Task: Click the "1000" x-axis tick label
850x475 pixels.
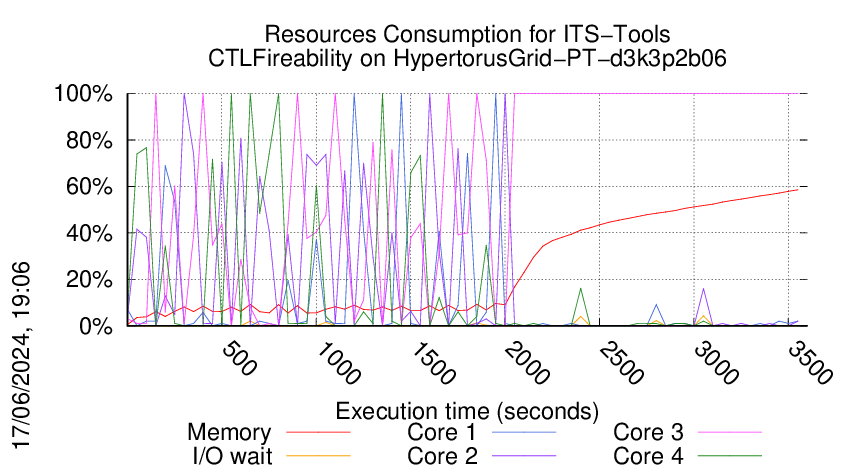Action: click(338, 363)
